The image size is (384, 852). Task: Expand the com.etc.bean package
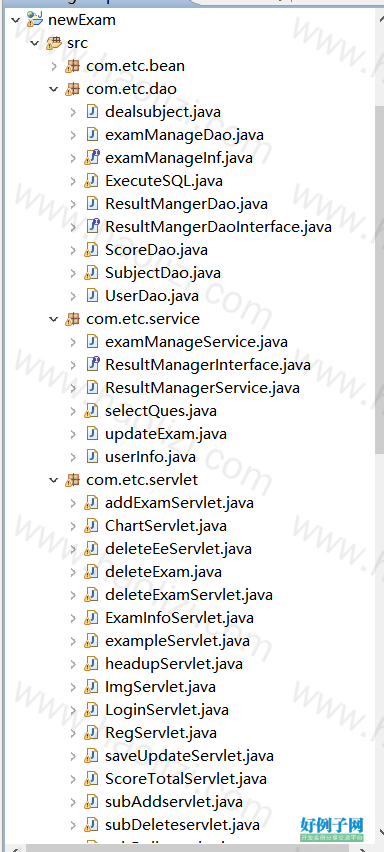click(x=54, y=66)
